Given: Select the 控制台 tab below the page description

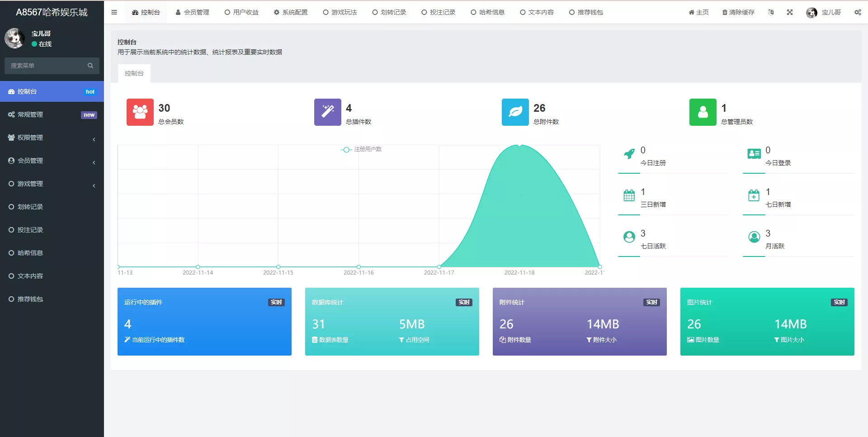Looking at the screenshot, I should point(134,73).
